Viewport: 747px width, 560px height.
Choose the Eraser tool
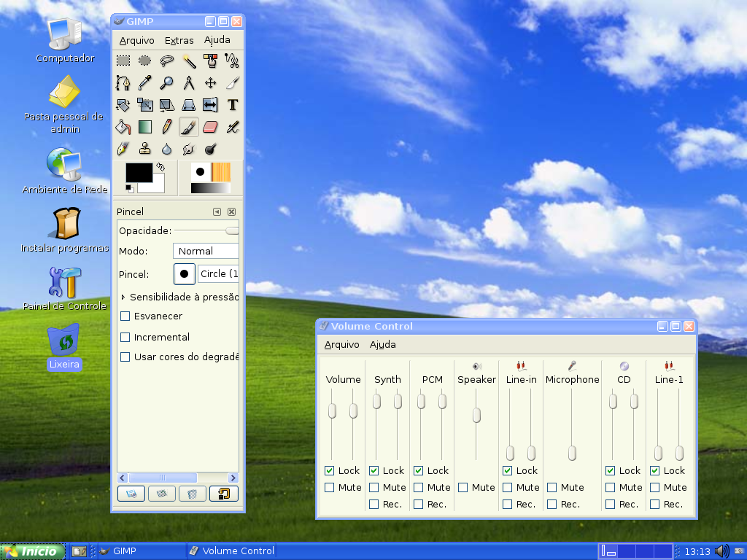tap(210, 127)
